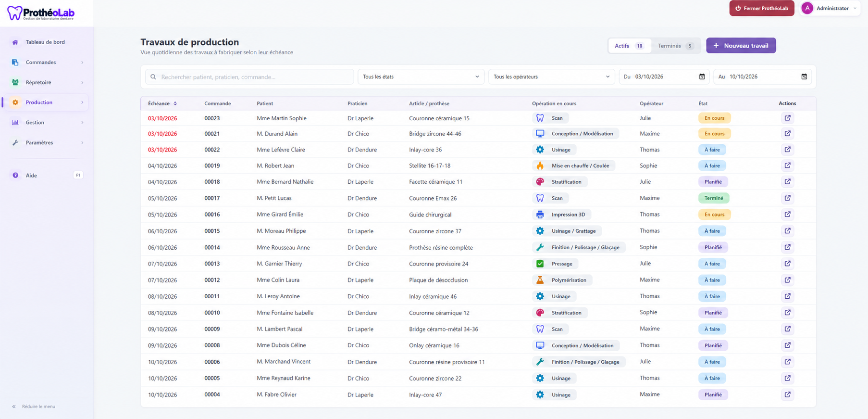Screen dimensions: 868x419
Task: Expand the Commandes sidebar section
Action: pyautogui.click(x=47, y=62)
